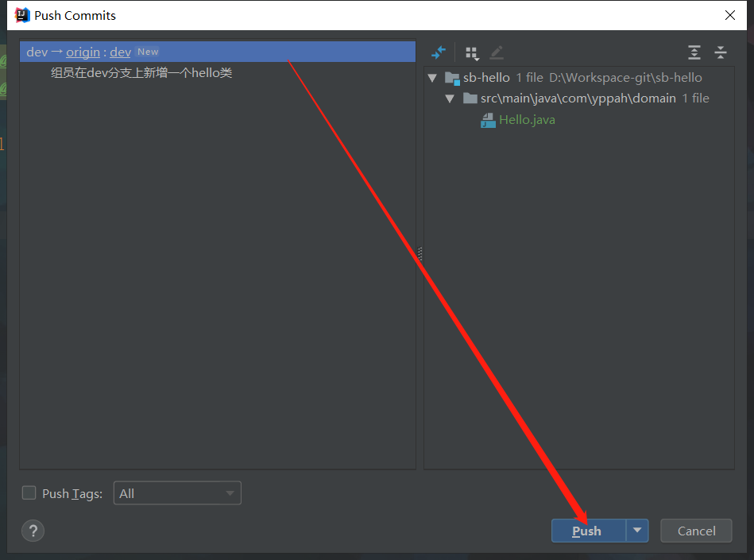Open help with the question mark icon
Image resolution: width=754 pixels, height=560 pixels.
[33, 531]
